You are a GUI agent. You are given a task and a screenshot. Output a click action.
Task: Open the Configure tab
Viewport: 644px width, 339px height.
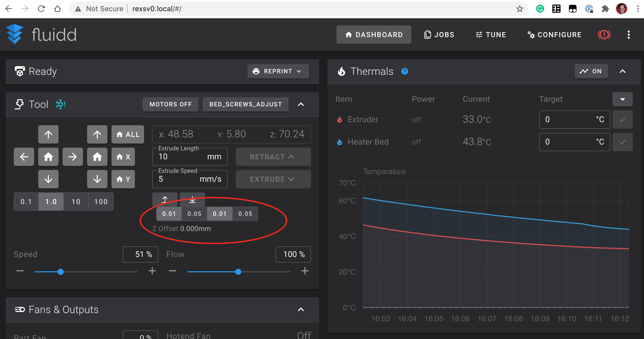pyautogui.click(x=555, y=35)
